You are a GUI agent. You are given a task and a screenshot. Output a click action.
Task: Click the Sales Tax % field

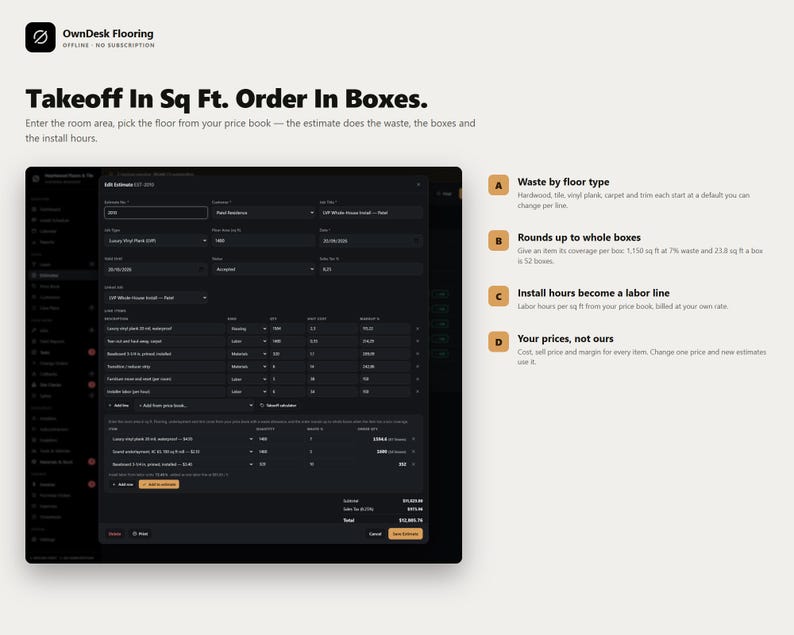371,269
